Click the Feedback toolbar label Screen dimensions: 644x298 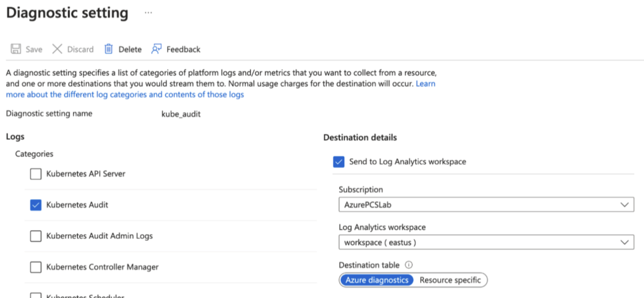183,49
